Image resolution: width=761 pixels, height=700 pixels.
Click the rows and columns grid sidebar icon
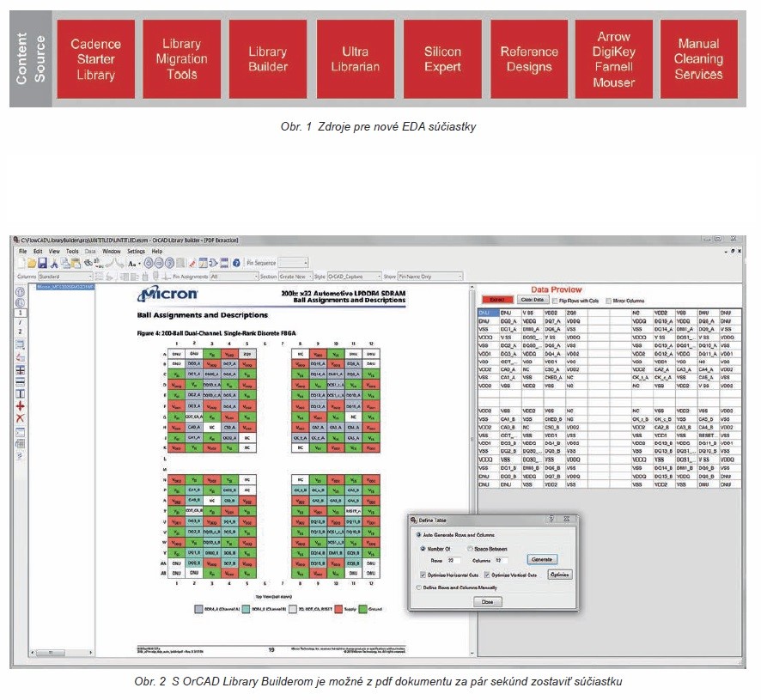pyautogui.click(x=20, y=370)
